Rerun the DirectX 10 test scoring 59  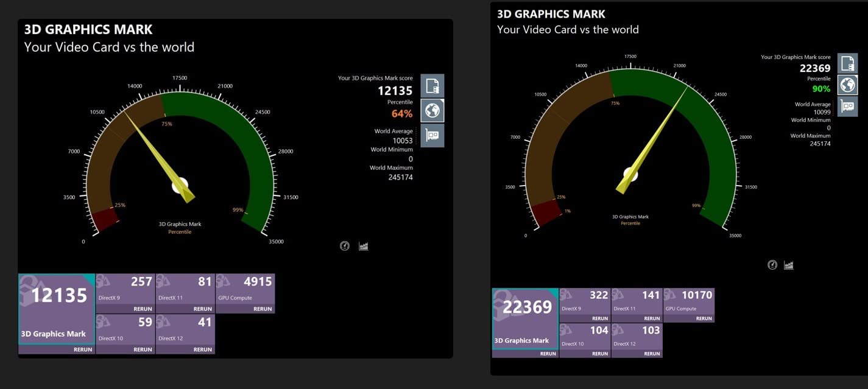(x=143, y=349)
